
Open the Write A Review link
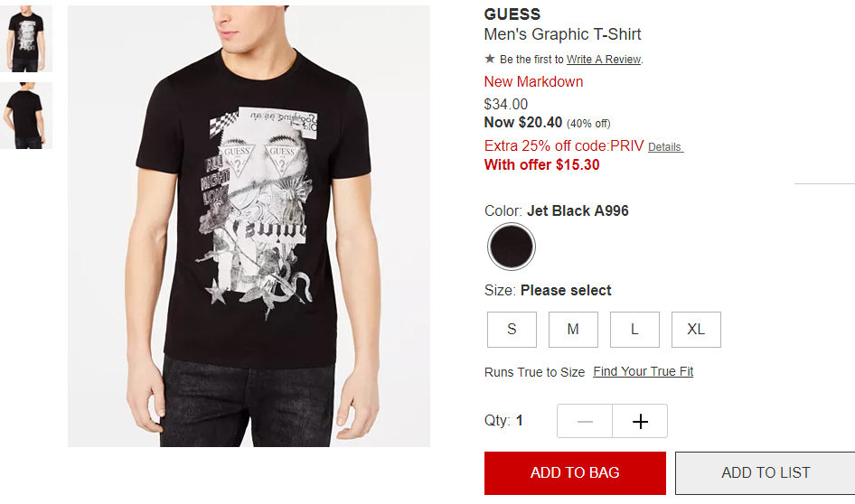[604, 60]
